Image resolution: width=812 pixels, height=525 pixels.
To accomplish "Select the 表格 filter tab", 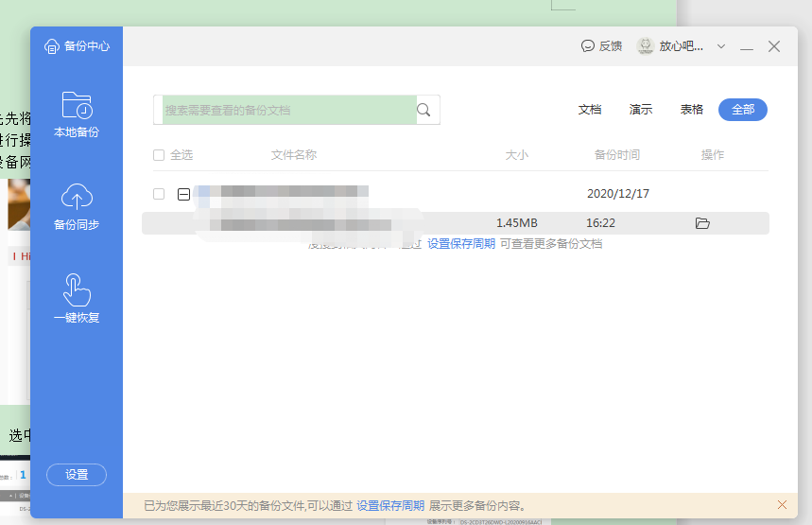I will (691, 110).
